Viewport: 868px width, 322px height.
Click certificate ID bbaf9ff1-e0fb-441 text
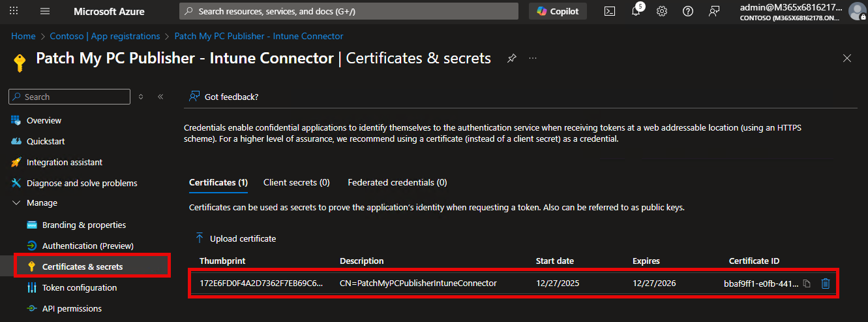click(x=761, y=283)
